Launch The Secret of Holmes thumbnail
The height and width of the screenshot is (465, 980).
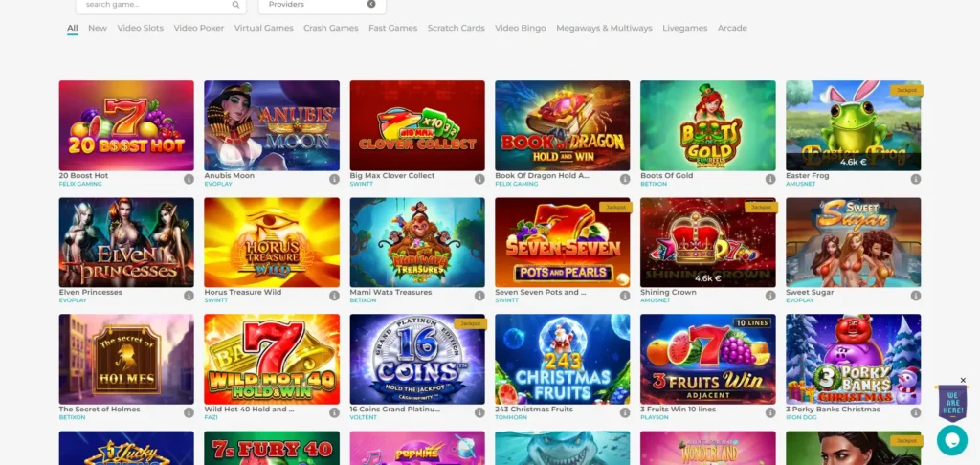(126, 359)
